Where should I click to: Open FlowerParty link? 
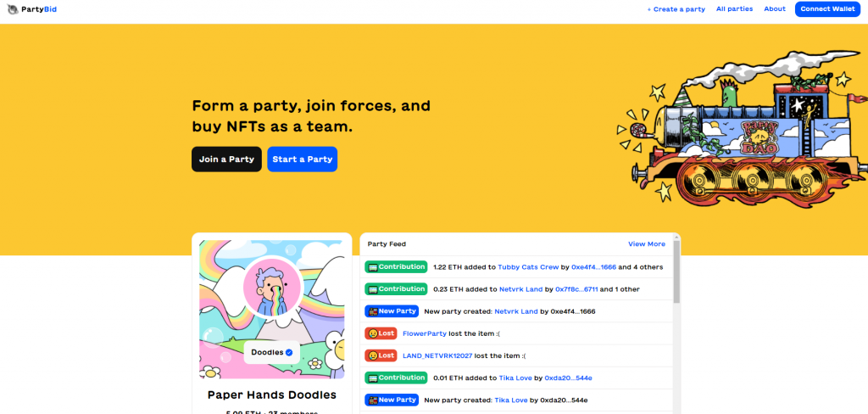(425, 333)
